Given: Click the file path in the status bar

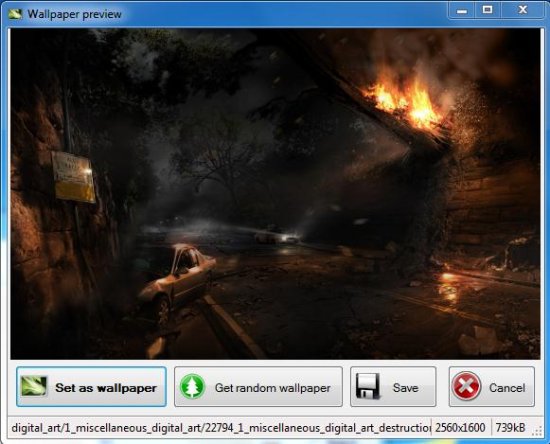Looking at the screenshot, I should tap(221, 428).
